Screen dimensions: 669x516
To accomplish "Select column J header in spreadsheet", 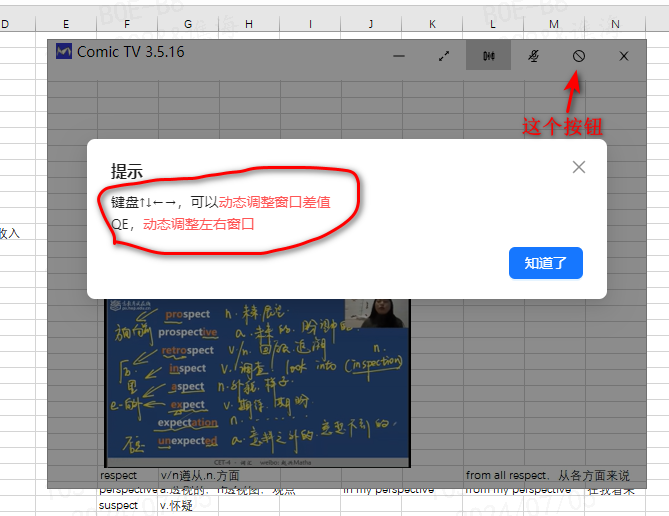I will (x=371, y=24).
